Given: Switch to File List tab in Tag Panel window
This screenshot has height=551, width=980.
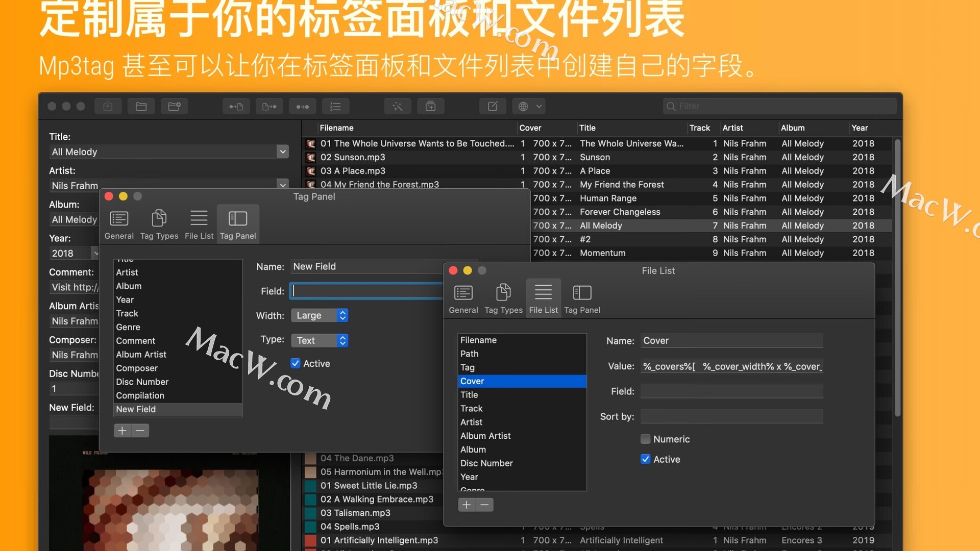Looking at the screenshot, I should point(199,224).
